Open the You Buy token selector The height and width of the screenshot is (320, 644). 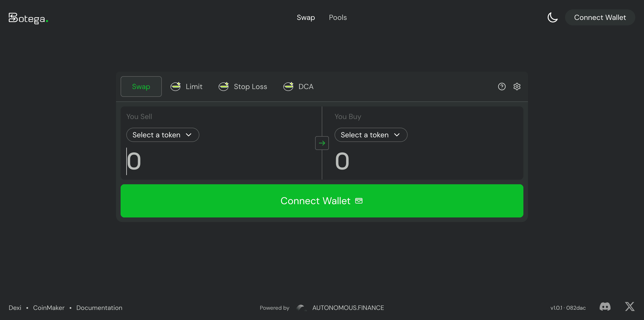[371, 135]
